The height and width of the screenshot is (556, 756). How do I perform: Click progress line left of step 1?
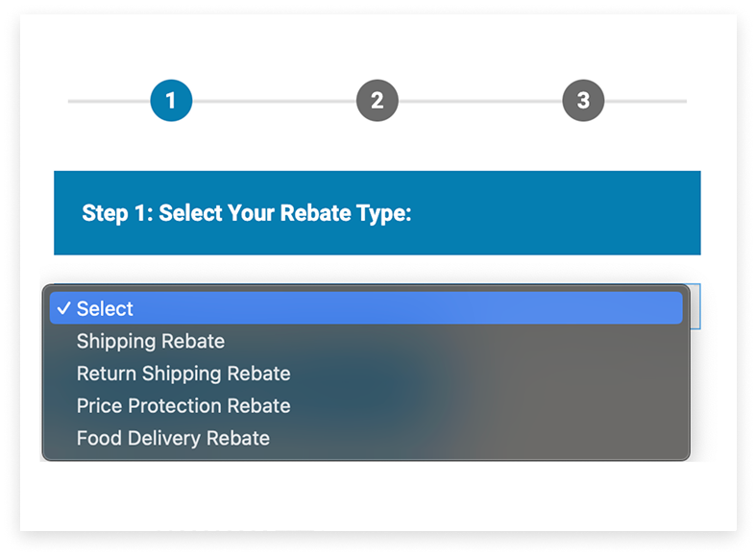(x=109, y=101)
